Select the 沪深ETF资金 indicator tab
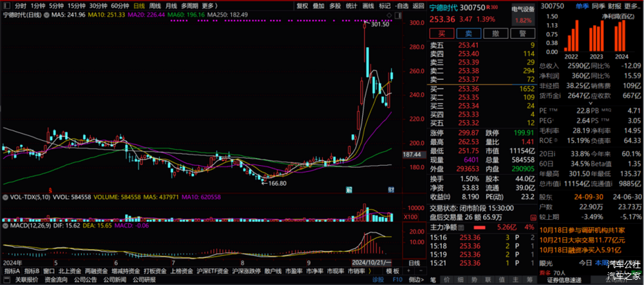 (213, 271)
